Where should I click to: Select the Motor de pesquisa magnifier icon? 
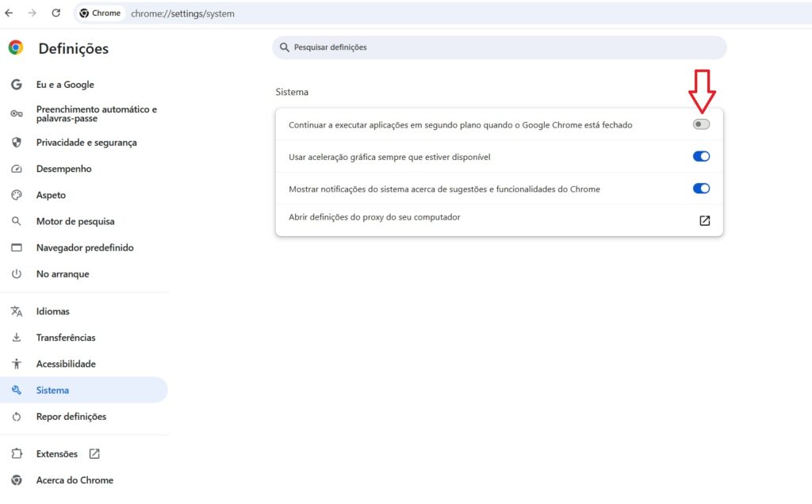[17, 221]
